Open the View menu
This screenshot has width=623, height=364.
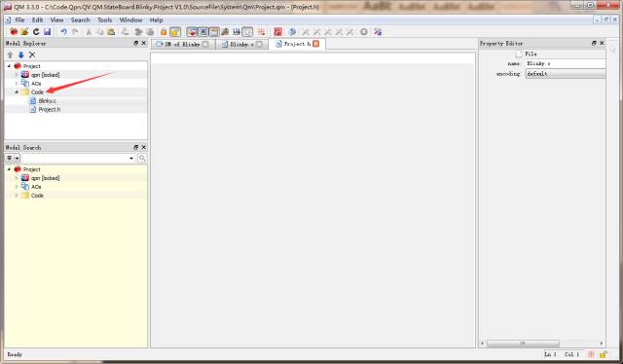[x=56, y=19]
